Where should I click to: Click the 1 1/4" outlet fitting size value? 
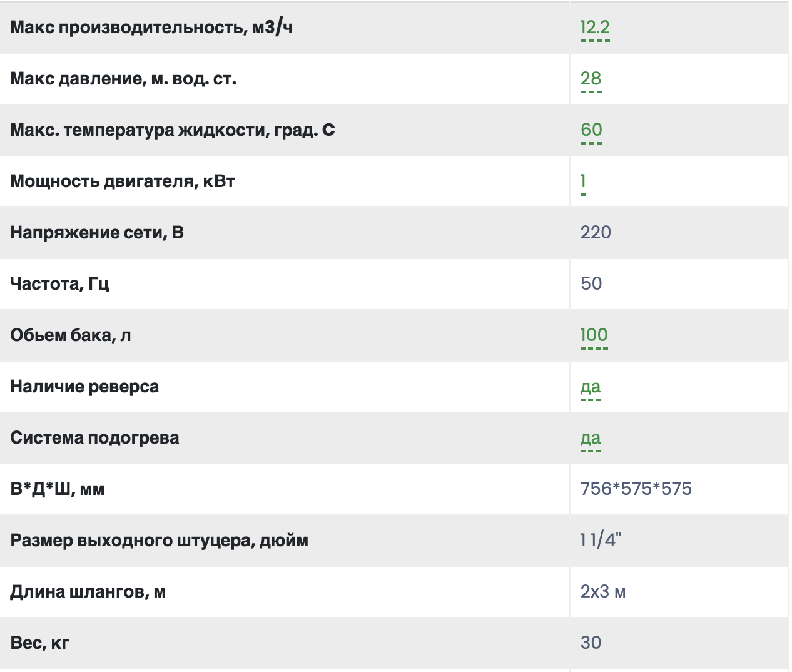(601, 541)
